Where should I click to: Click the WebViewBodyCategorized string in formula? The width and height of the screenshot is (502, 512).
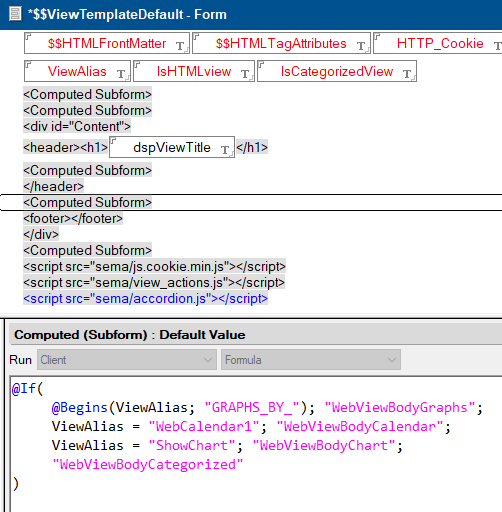[148, 464]
